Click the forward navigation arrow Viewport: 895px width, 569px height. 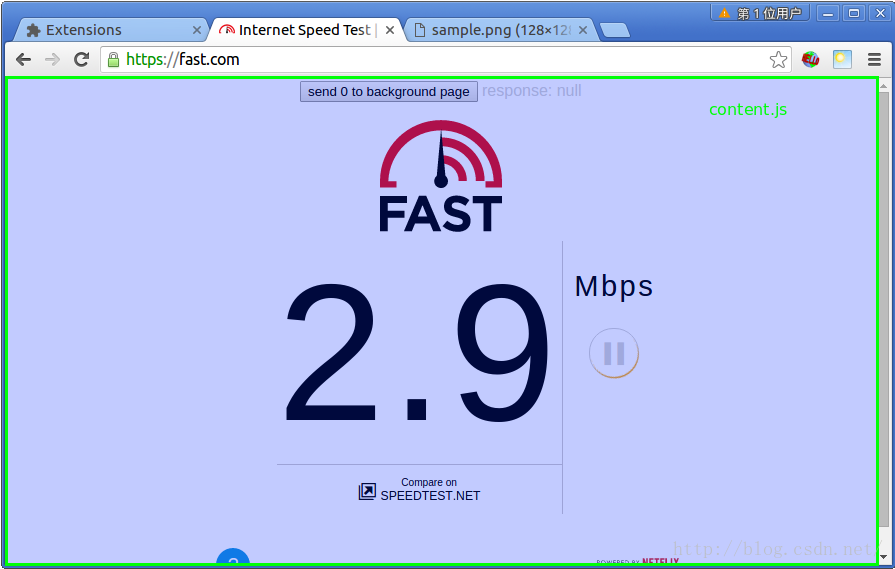(52, 59)
